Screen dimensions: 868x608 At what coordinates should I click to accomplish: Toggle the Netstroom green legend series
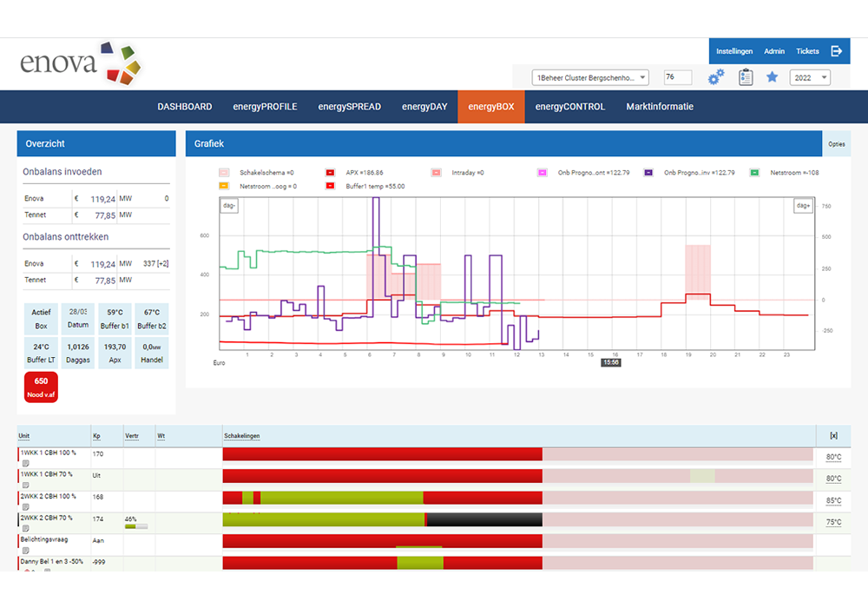click(x=754, y=173)
